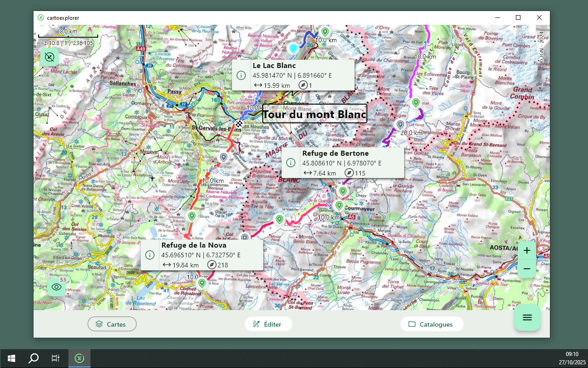This screenshot has width=588, height=368.
Task: Open Windows Start menu
Action: (11, 358)
